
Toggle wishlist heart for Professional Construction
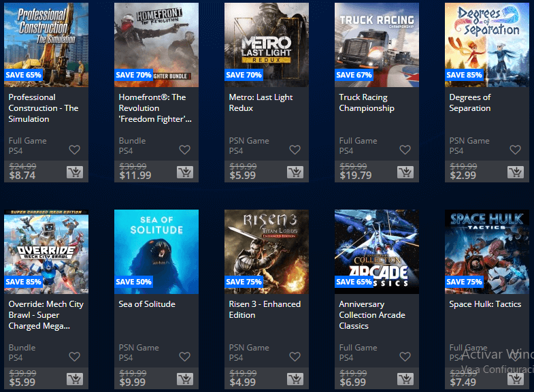[x=75, y=150]
